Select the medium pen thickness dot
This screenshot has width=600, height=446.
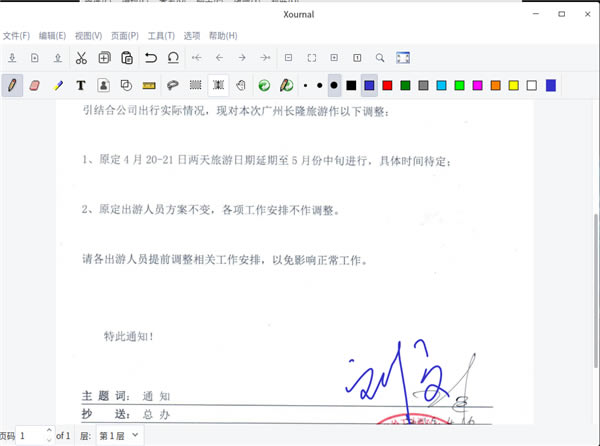point(320,85)
